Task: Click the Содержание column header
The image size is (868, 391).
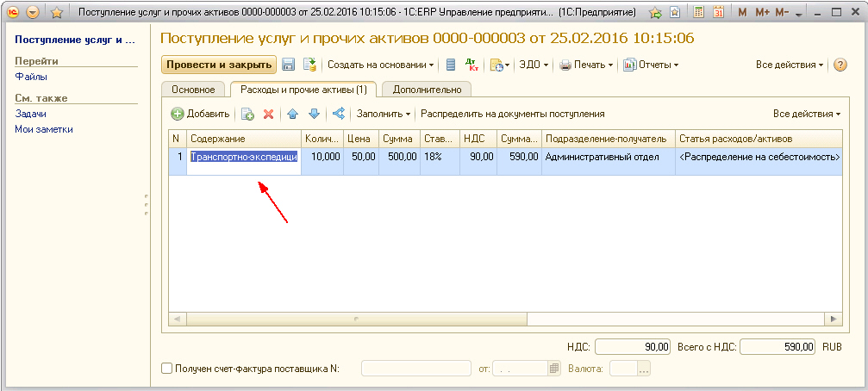Action: click(244, 139)
